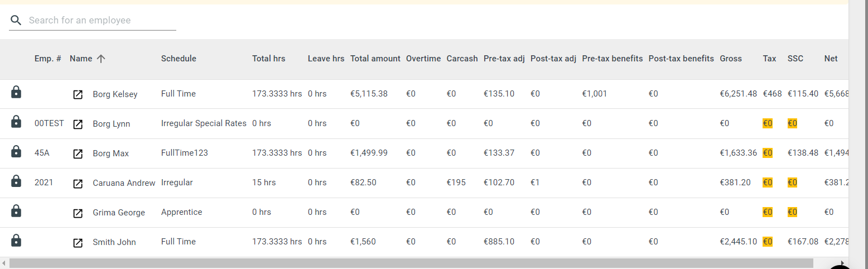Click the lock icon for Borg Kelsey
This screenshot has width=868, height=269.
[x=16, y=93]
